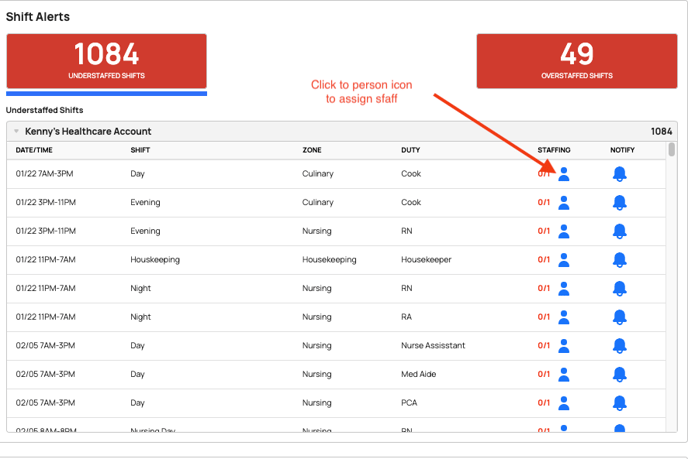Assign staff to the PCA shift row
Image resolution: width=688 pixels, height=459 pixels.
coord(564,403)
